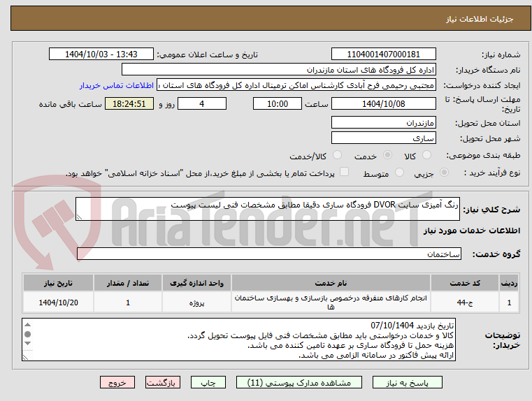Click the buyer notes textarea resize handle
This screenshot has width=532, height=401.
(x=25, y=357)
